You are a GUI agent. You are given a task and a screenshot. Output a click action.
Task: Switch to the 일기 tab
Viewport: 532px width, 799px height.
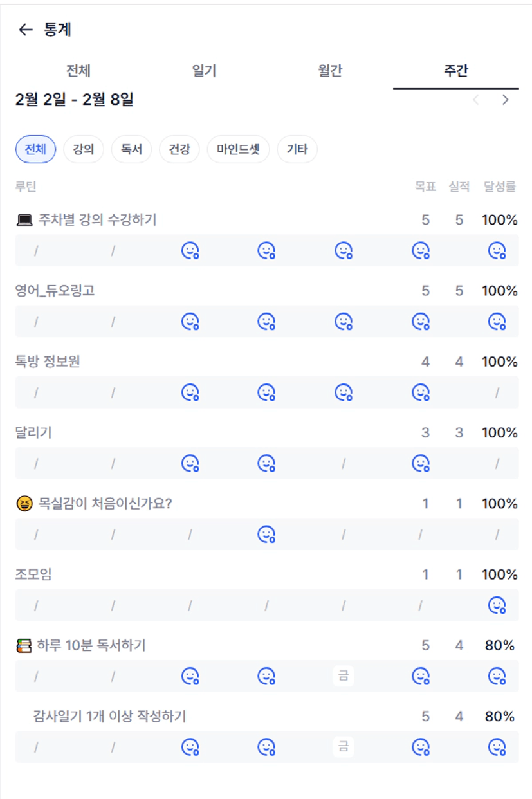[204, 71]
